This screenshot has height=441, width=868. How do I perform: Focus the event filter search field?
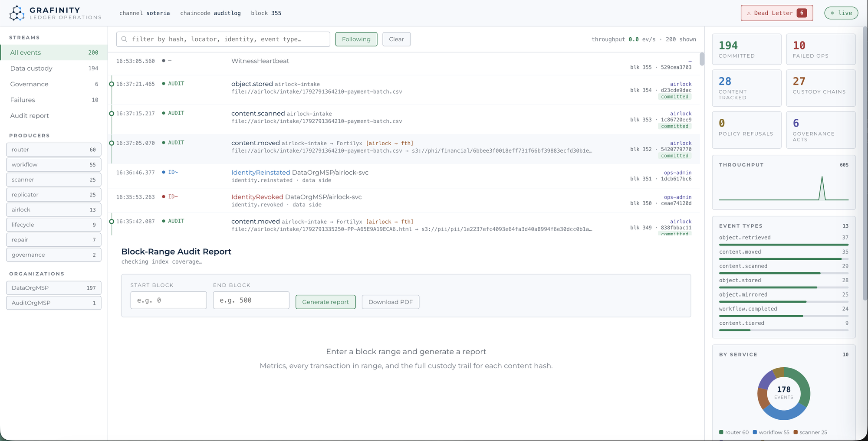(223, 39)
